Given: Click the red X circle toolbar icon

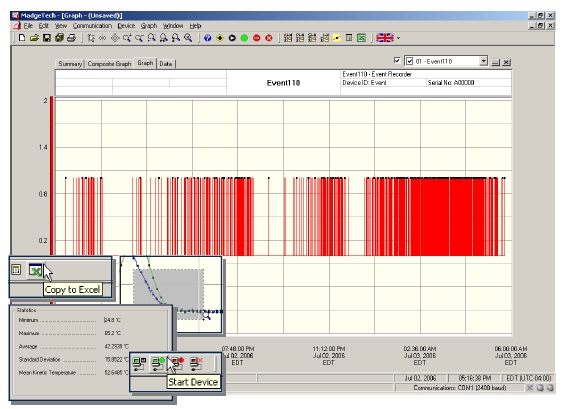Looking at the screenshot, I should click(x=269, y=38).
